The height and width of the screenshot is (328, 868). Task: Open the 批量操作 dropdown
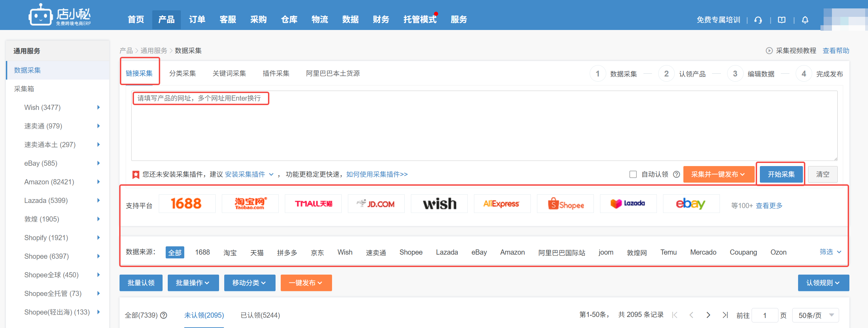click(x=193, y=283)
